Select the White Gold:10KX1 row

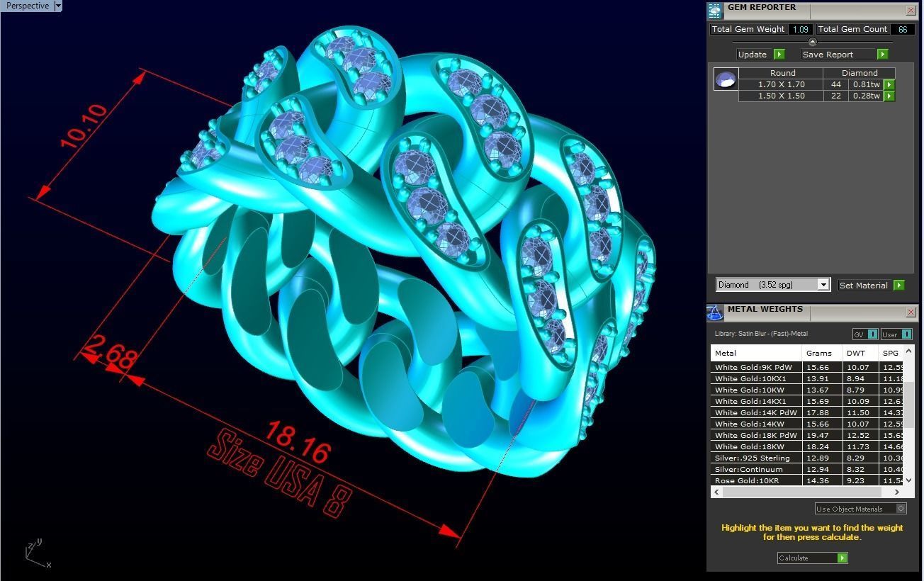(807, 378)
